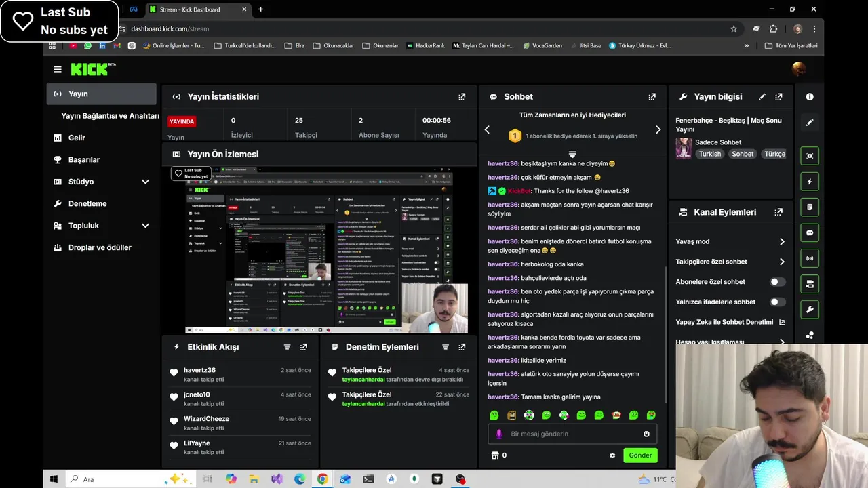Open the user avatar at top right of Kick

click(x=799, y=68)
